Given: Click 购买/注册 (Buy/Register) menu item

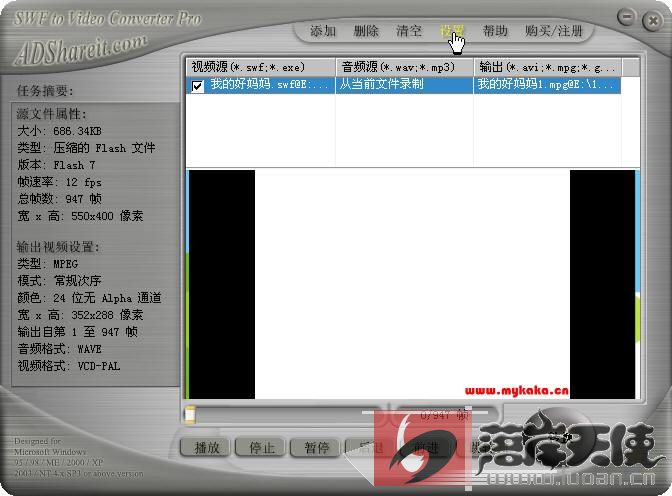Looking at the screenshot, I should 554,31.
